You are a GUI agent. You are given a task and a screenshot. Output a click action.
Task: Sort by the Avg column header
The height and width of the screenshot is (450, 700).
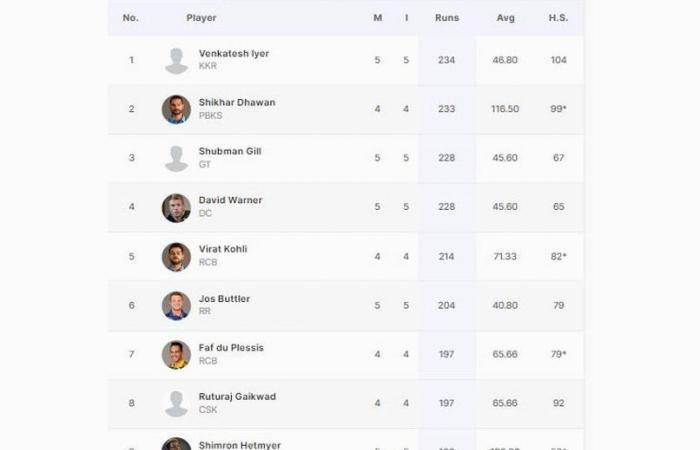[x=505, y=18]
